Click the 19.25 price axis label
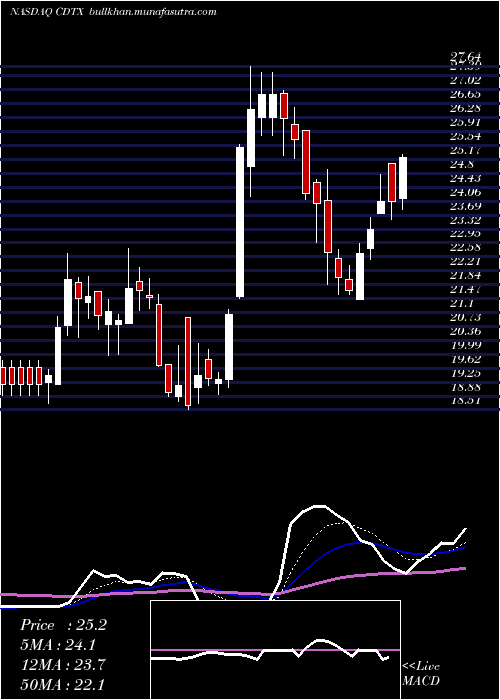 (467, 373)
